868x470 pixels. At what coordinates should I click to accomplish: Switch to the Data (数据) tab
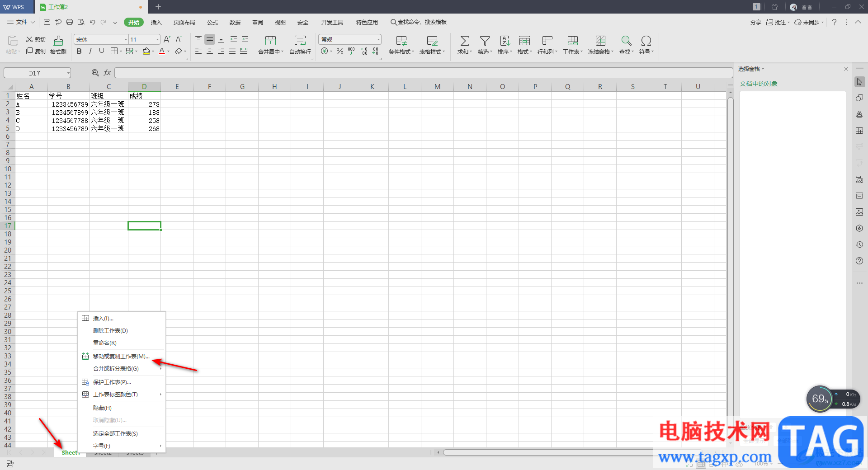pos(235,22)
